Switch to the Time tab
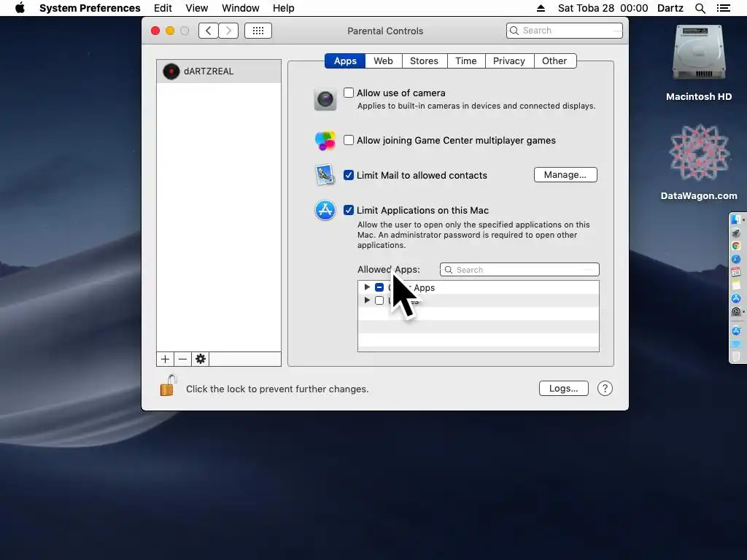Viewport: 747px width, 560px height. [466, 61]
